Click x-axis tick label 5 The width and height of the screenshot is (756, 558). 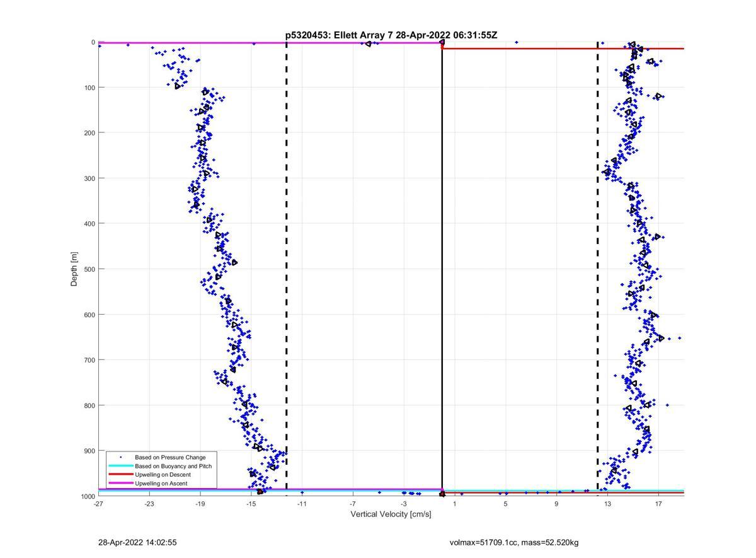pos(506,504)
